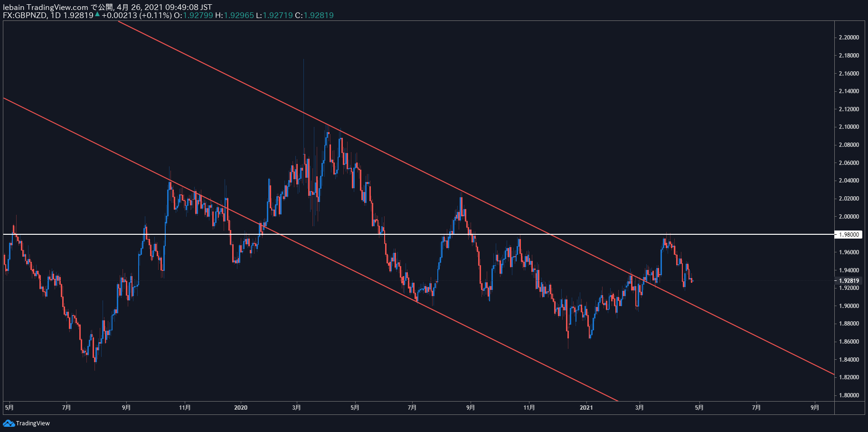Click the 1.86000 price axis label

849,342
